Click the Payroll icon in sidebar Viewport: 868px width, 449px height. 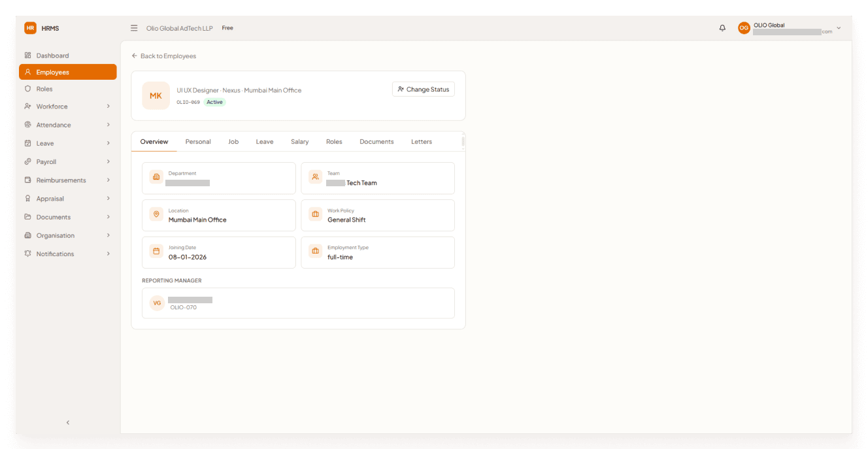click(27, 161)
